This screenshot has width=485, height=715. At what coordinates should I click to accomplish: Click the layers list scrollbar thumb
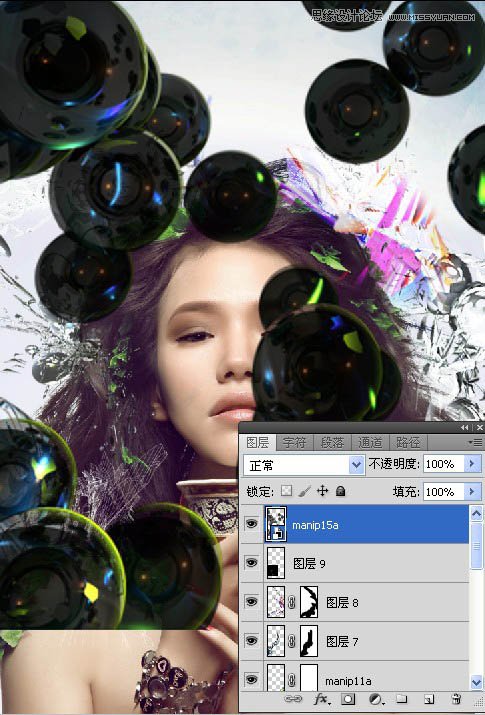point(476,545)
